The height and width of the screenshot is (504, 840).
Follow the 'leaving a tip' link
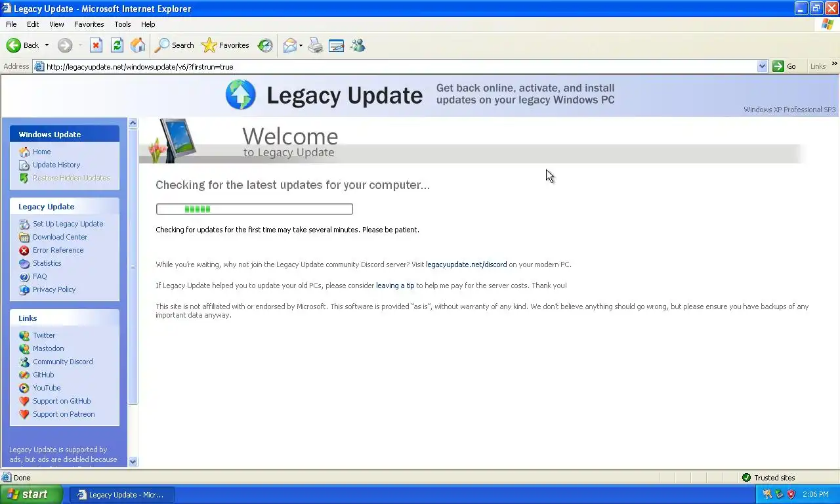[395, 285]
